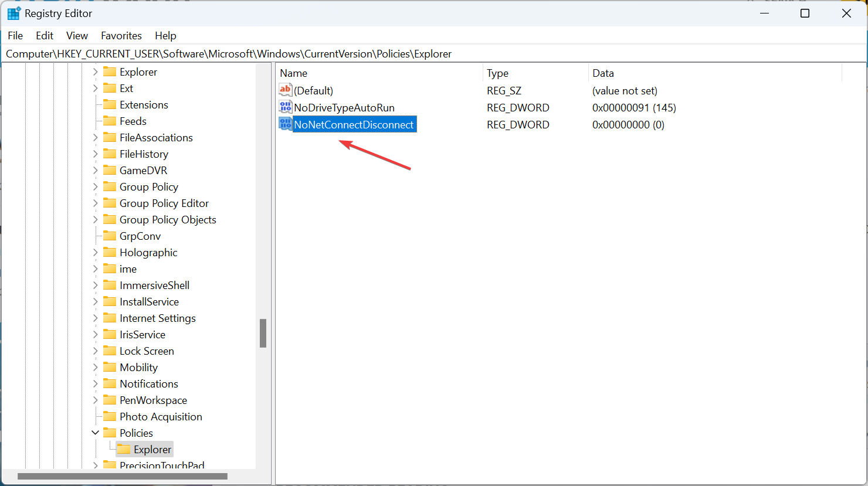Select the Explorer key label above Ext
The height and width of the screenshot is (486, 868).
pos(138,72)
